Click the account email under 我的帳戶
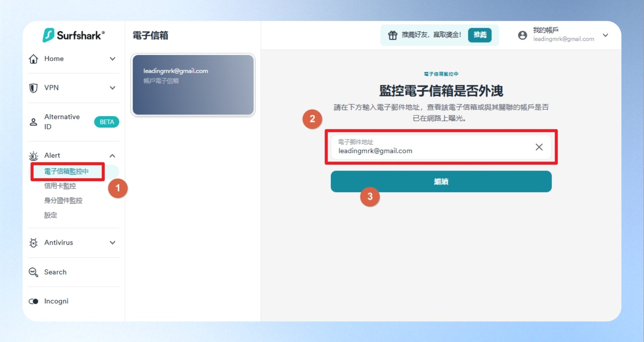644x342 pixels. pos(563,39)
